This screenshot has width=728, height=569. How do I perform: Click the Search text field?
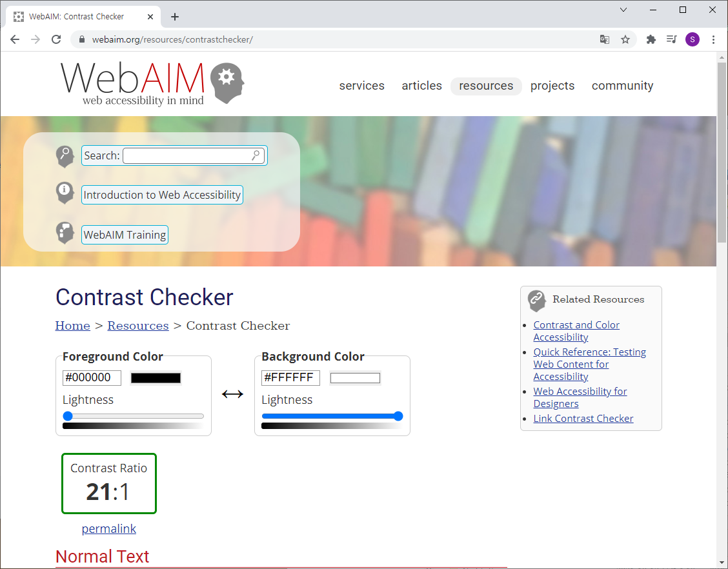coord(194,155)
